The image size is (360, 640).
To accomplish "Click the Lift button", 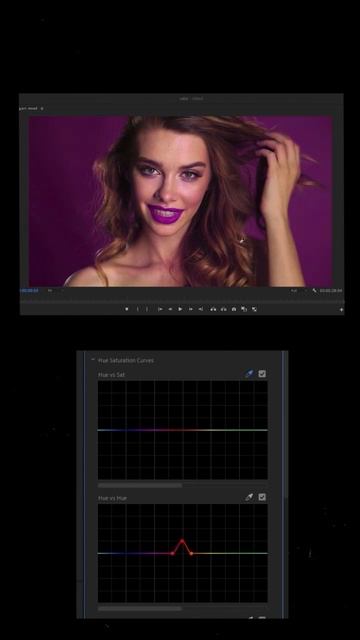I will 213,309.
